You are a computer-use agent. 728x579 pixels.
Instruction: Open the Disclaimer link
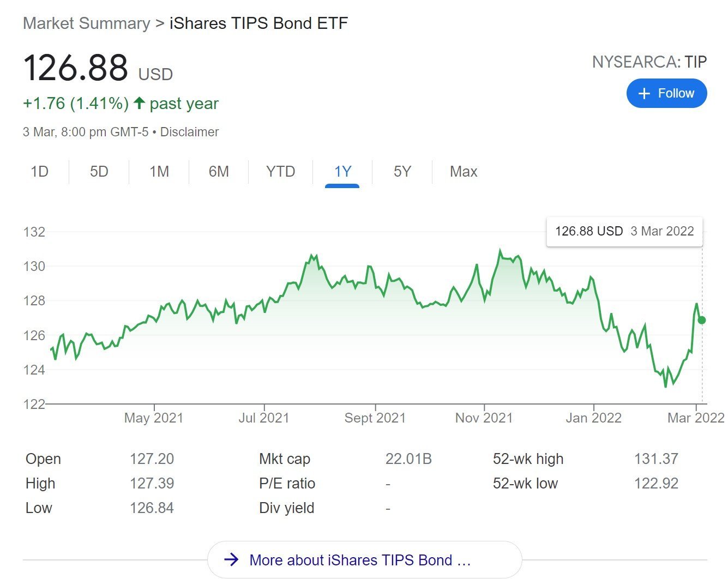189,132
